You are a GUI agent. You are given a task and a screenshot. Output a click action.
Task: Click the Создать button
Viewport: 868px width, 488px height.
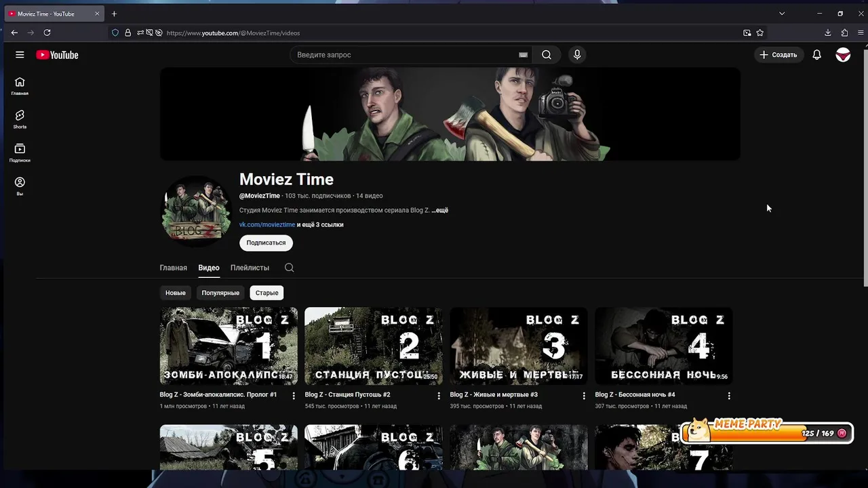(x=778, y=55)
